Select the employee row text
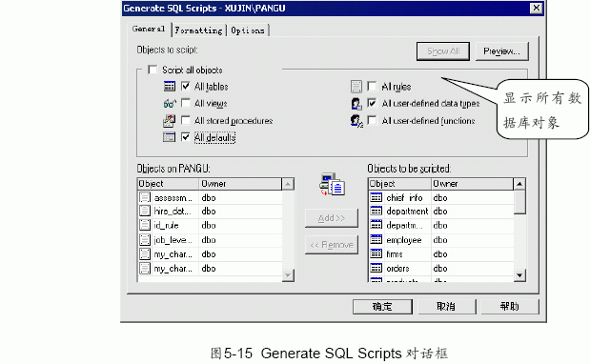This screenshot has width=590, height=364. (404, 240)
